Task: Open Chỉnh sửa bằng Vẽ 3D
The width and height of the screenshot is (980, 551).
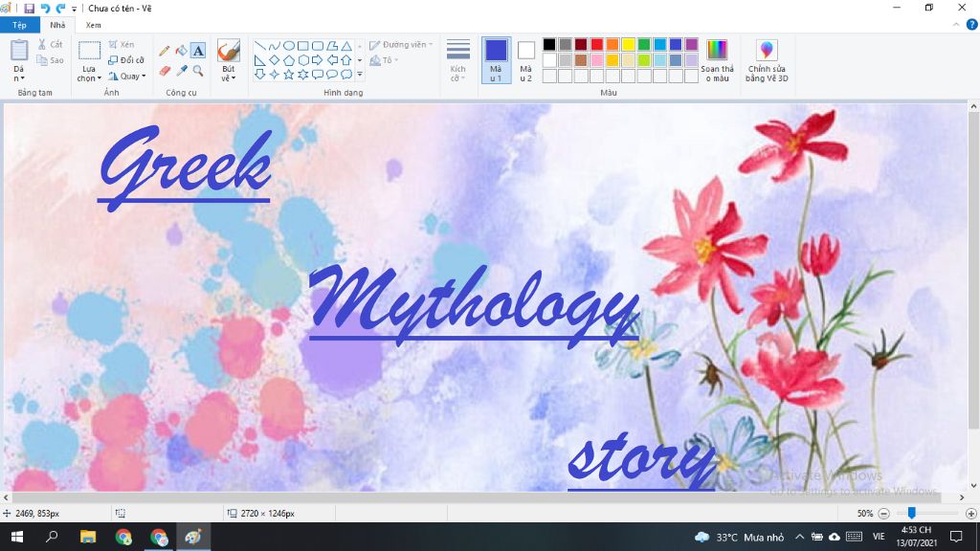Action: pos(767,60)
